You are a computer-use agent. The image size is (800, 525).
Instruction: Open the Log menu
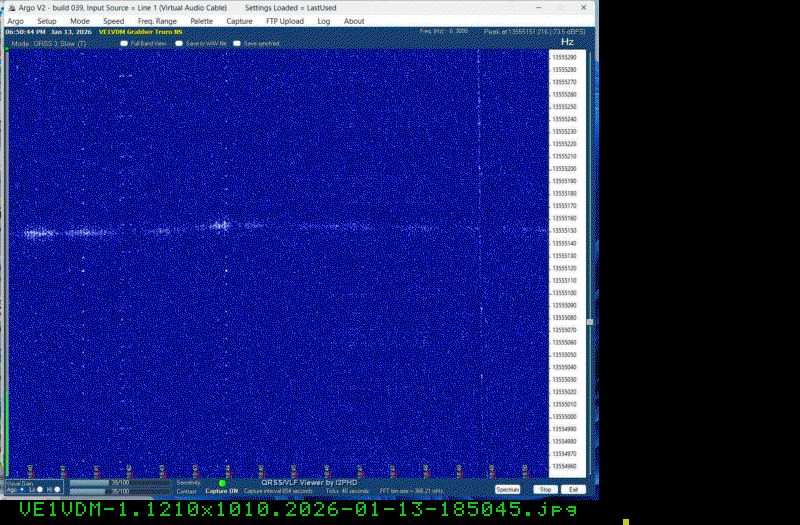pos(324,21)
